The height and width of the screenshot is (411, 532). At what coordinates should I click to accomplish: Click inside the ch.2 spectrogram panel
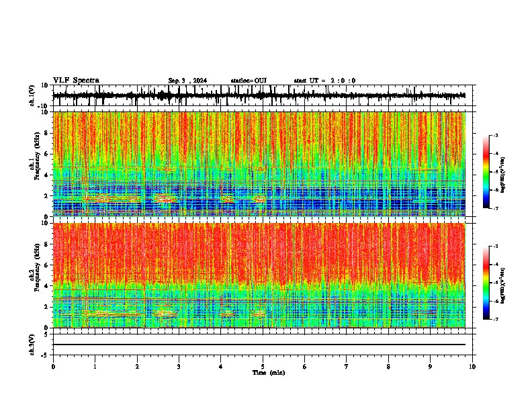pyautogui.click(x=259, y=275)
